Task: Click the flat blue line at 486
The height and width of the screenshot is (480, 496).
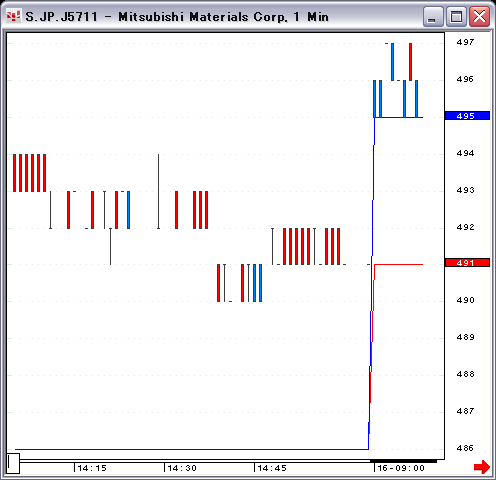Action: [192, 449]
